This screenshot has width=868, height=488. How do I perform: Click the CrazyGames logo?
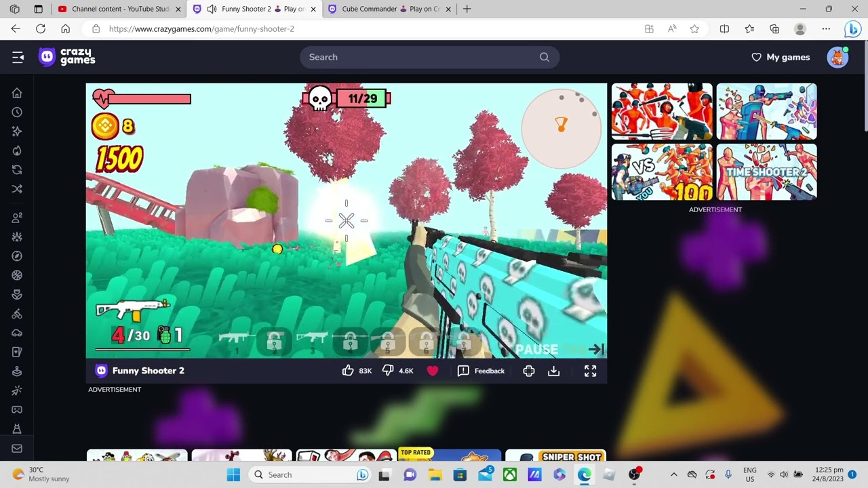67,57
